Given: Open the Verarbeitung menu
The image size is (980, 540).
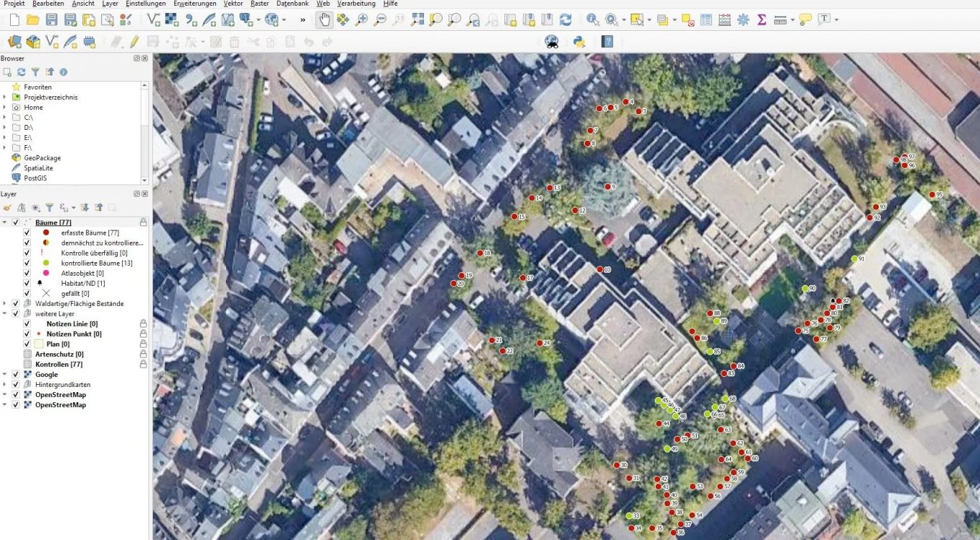Looking at the screenshot, I should (x=356, y=4).
